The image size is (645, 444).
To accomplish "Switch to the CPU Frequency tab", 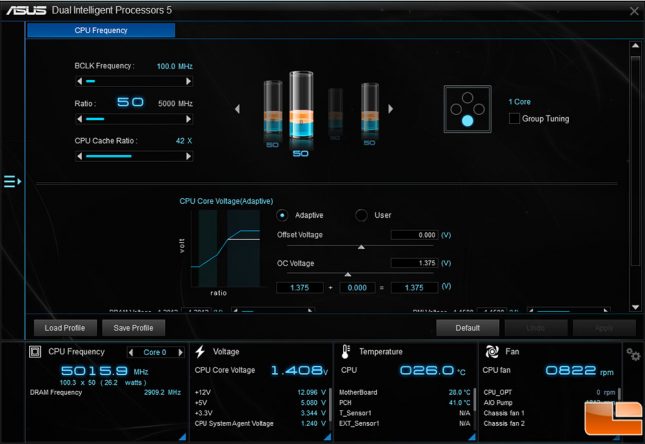I will 101,30.
